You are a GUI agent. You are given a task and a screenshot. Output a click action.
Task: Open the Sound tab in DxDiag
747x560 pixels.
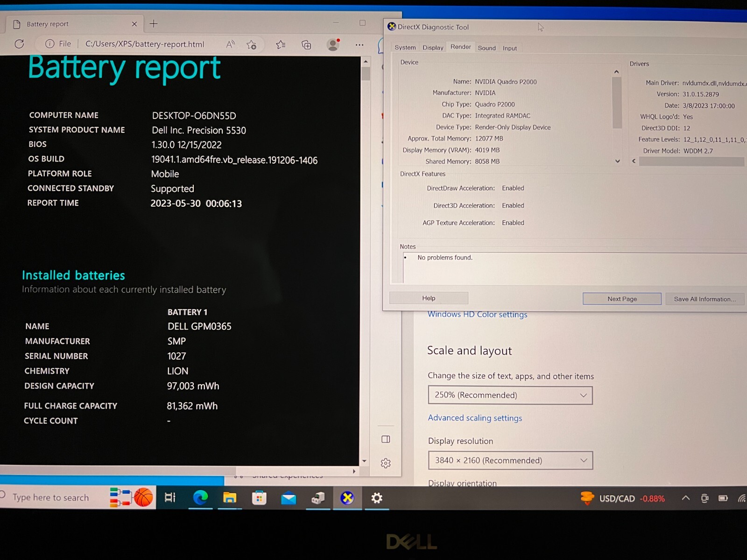(x=486, y=48)
